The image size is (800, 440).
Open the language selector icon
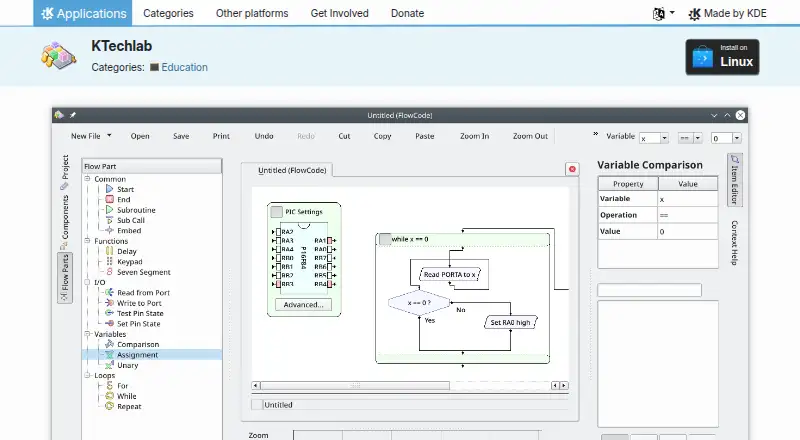coord(659,14)
